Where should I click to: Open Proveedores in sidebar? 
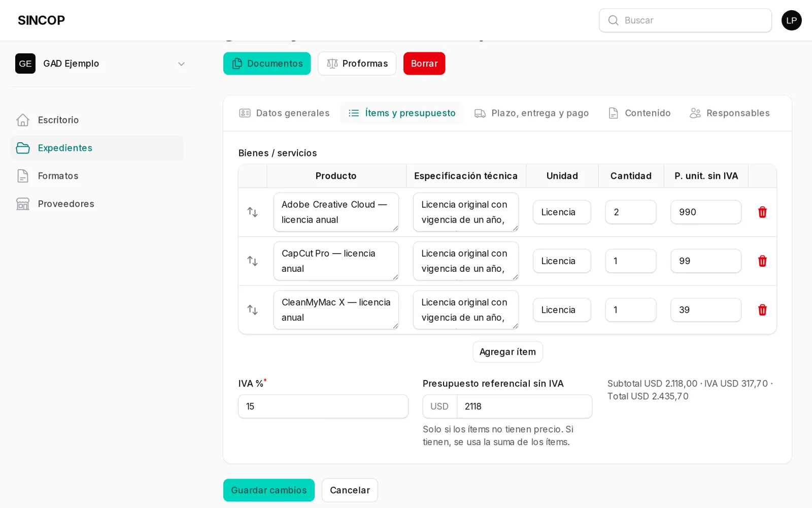[96, 204]
